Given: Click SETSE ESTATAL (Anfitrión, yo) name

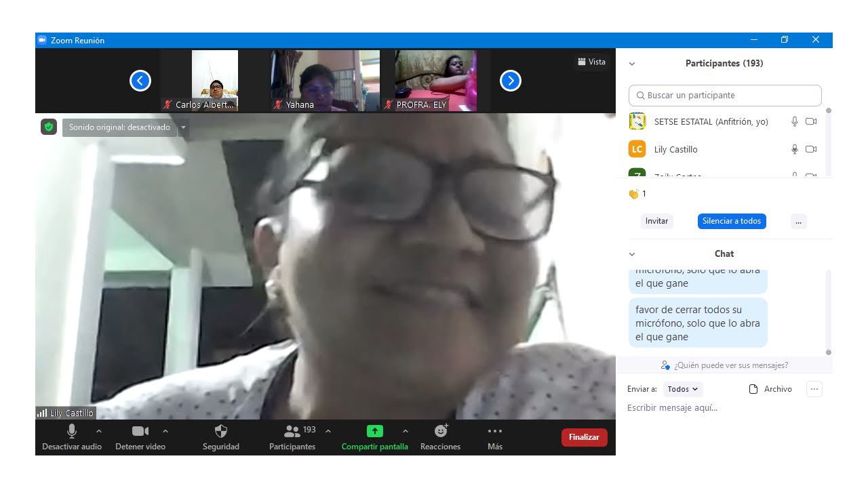Looking at the screenshot, I should [x=711, y=122].
